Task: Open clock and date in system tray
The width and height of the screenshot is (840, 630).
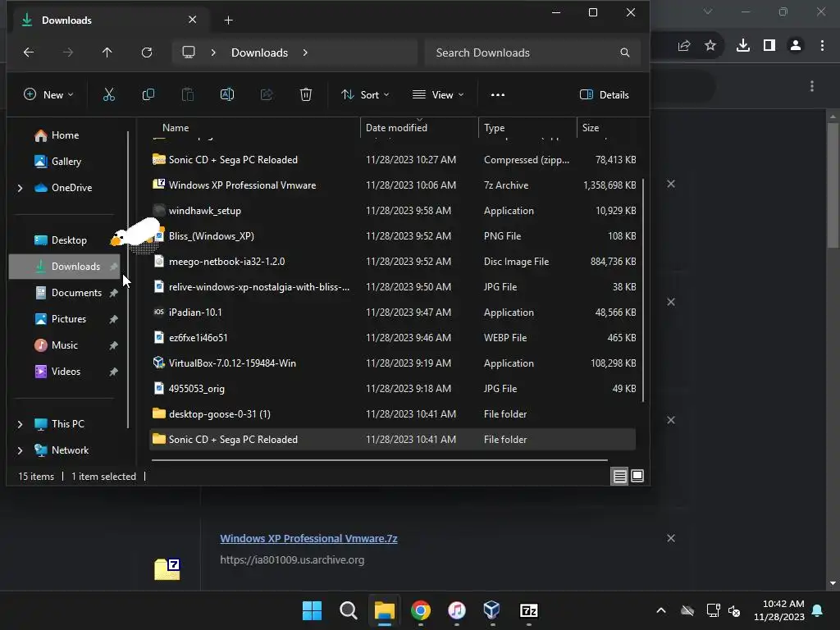Action: coord(779,610)
